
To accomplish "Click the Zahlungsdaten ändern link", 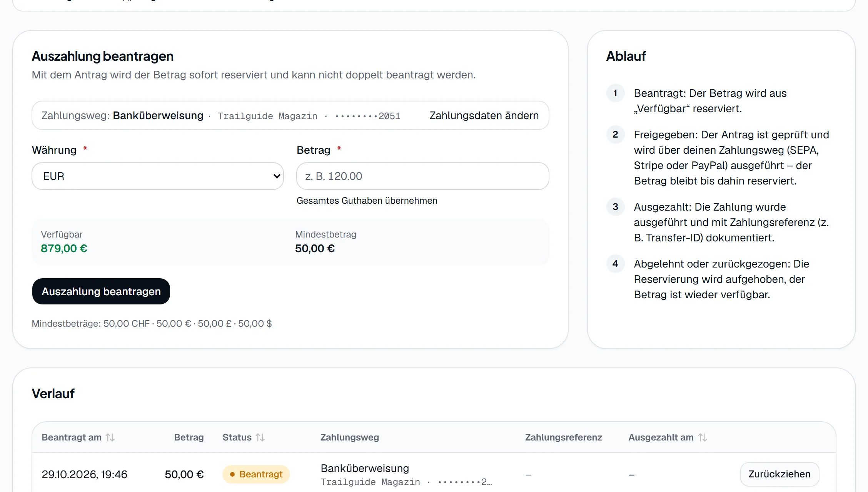I will tap(484, 116).
